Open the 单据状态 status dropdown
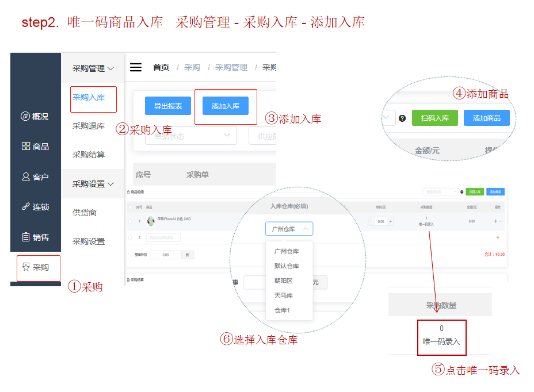This screenshot has height=392, width=534. coord(190,136)
